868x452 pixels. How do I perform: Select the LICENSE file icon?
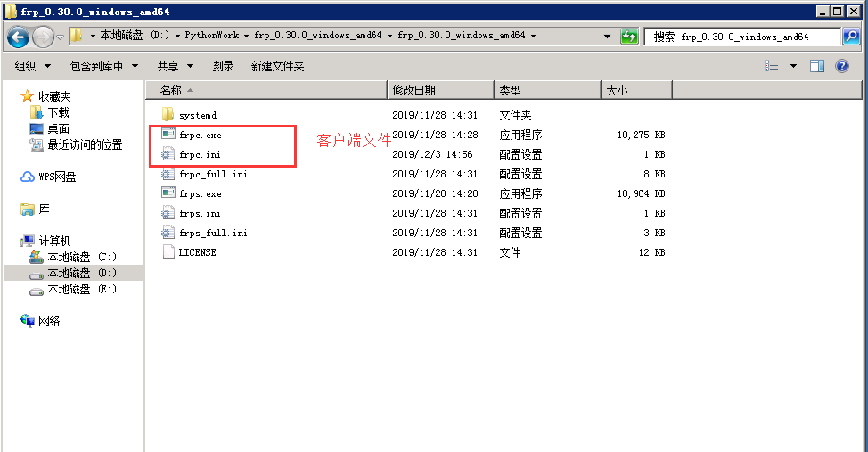click(x=168, y=251)
